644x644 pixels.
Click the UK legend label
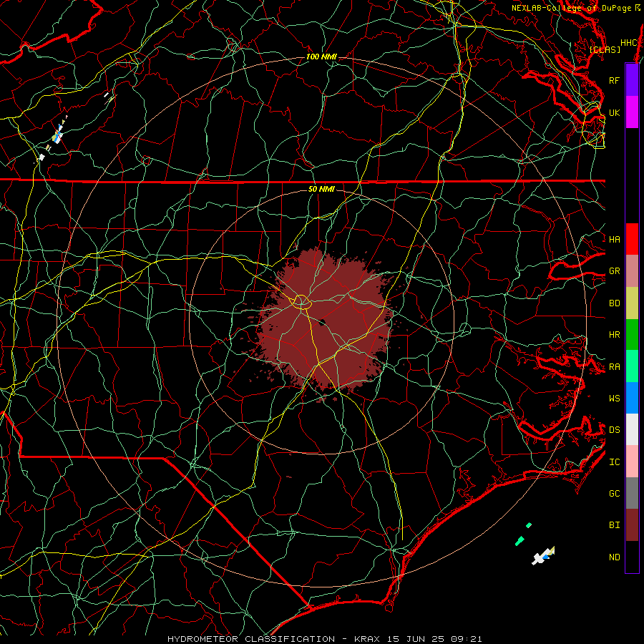(x=614, y=112)
